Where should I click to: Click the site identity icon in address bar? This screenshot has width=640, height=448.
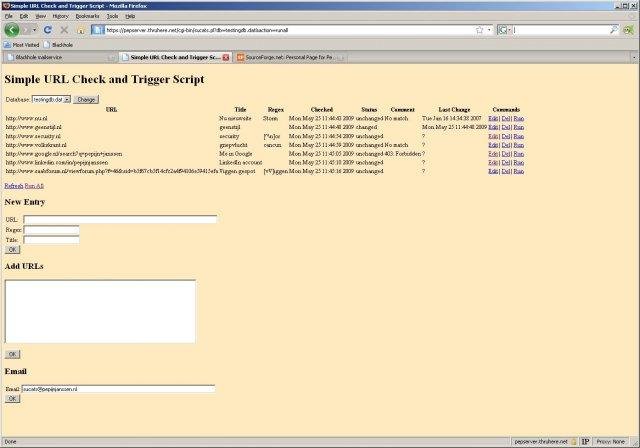click(x=98, y=30)
